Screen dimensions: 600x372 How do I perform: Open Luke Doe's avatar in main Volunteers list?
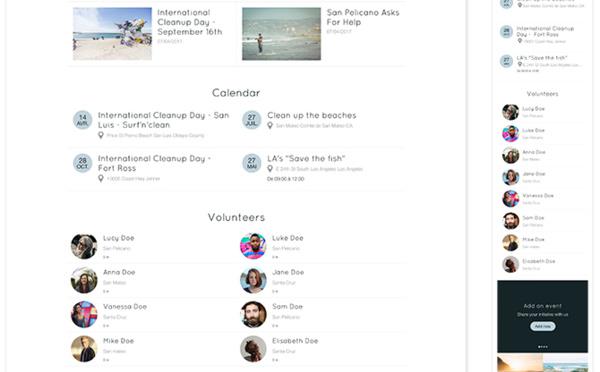coord(253,246)
